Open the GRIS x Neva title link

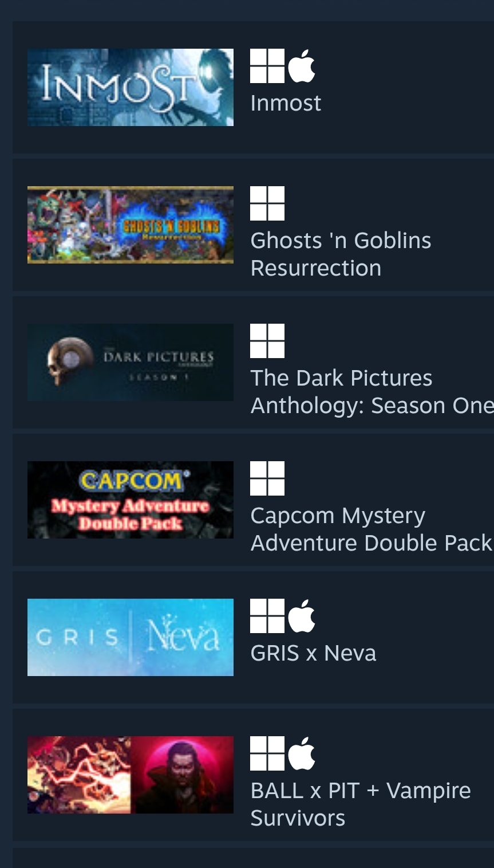tap(313, 653)
